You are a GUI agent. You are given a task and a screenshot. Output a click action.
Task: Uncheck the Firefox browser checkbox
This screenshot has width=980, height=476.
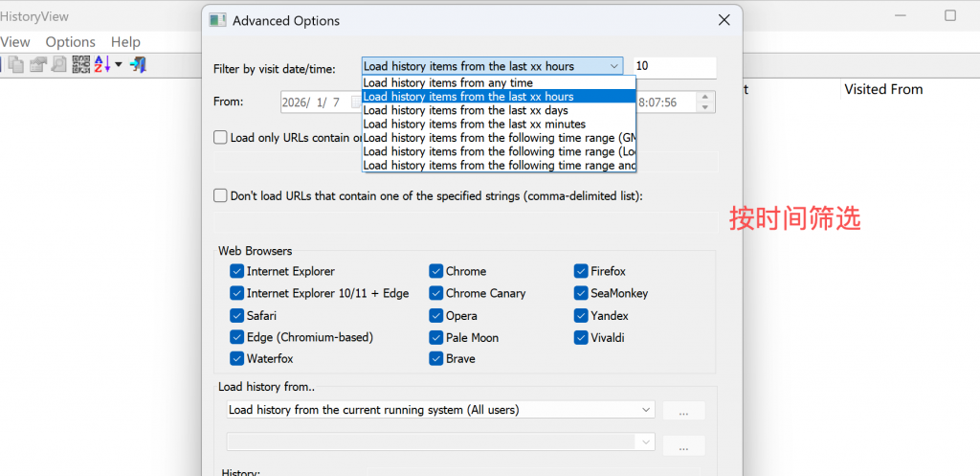[582, 271]
